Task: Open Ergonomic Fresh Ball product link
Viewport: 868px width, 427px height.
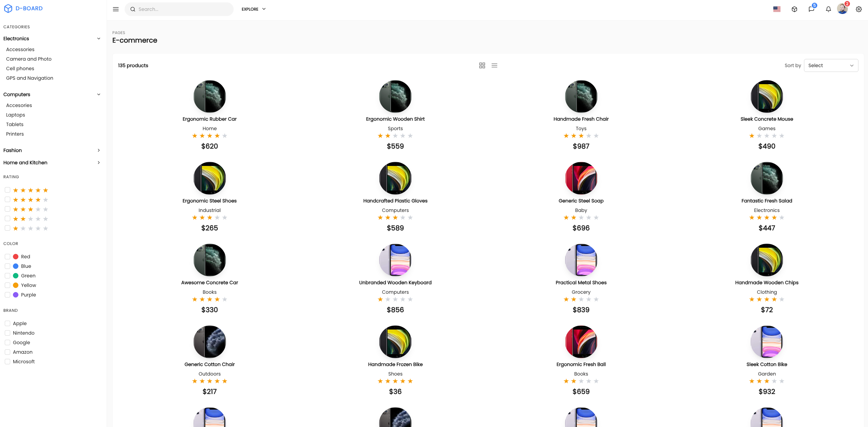Action: point(581,364)
